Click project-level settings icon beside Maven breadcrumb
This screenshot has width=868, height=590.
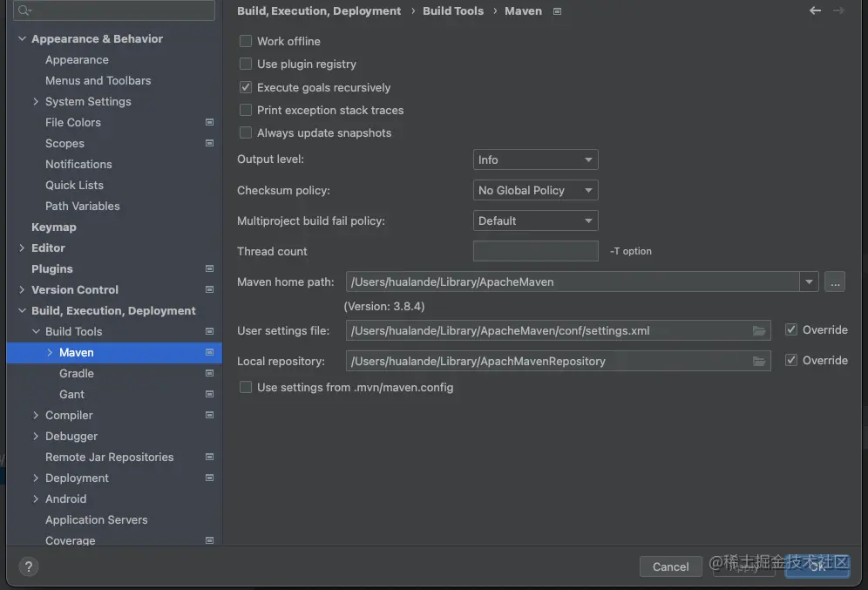click(558, 11)
